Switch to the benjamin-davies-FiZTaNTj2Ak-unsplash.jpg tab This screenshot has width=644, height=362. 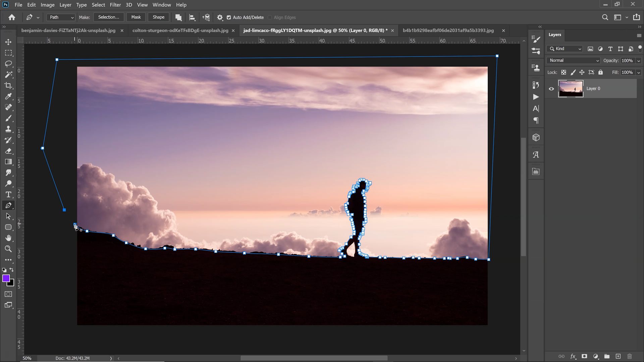(68, 31)
